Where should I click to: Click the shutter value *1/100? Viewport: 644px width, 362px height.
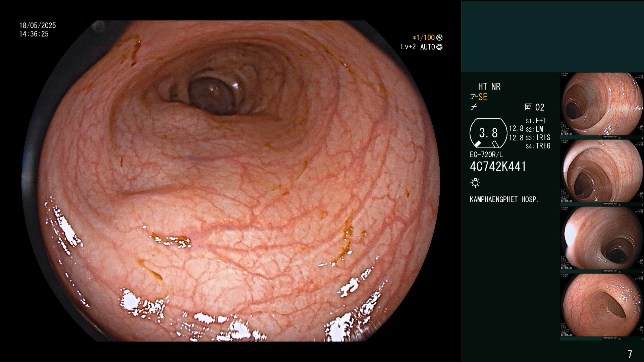click(423, 38)
